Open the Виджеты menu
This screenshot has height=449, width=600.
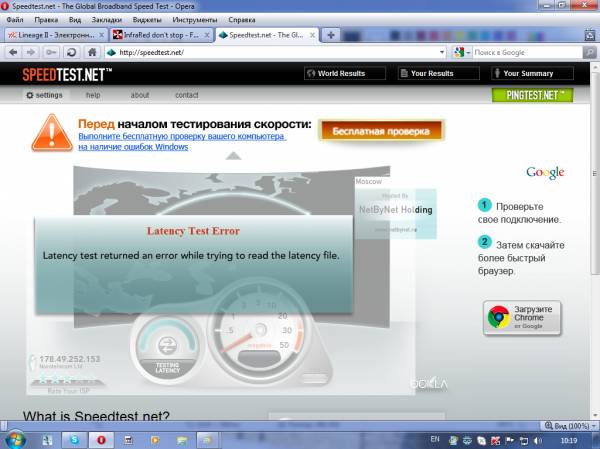point(147,20)
